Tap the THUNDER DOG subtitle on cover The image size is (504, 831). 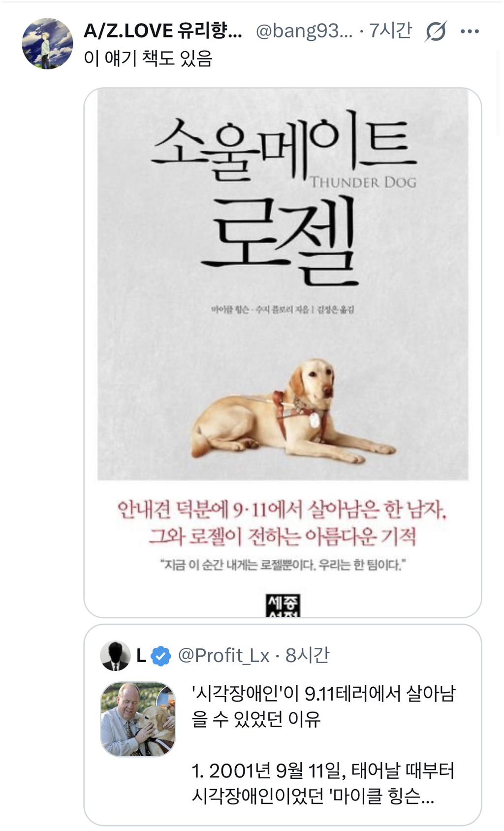pos(363,182)
